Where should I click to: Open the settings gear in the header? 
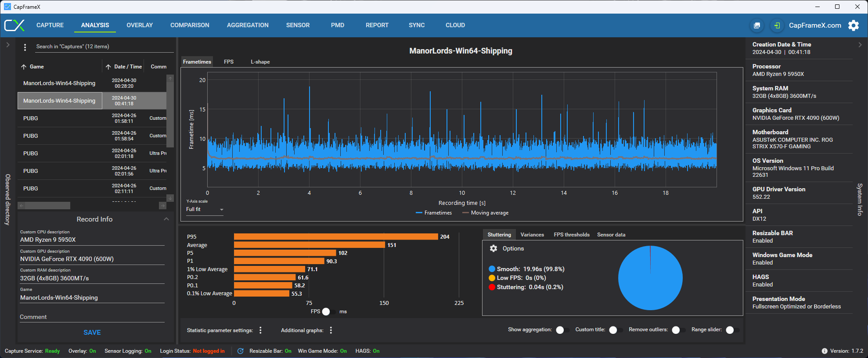[x=854, y=25]
